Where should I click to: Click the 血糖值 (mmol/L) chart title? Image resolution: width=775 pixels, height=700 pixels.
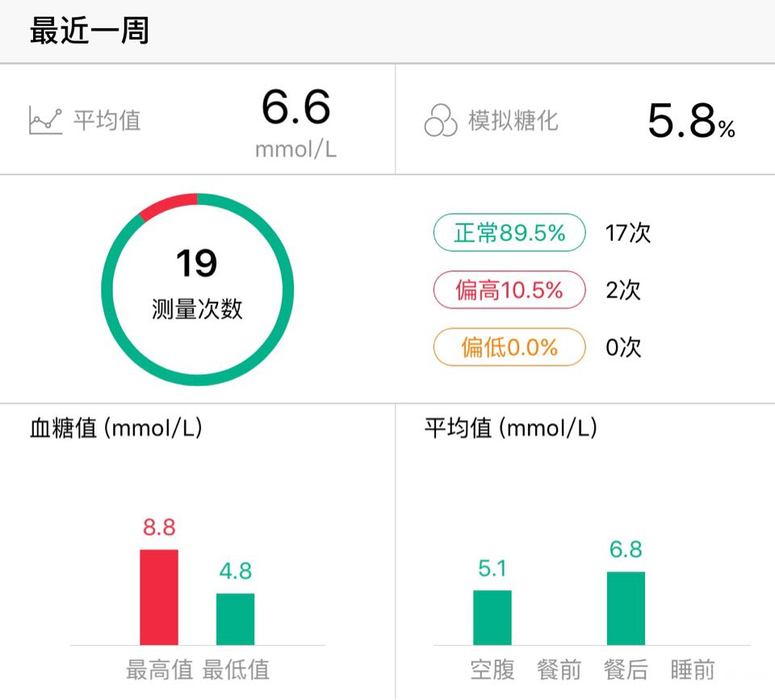116,428
